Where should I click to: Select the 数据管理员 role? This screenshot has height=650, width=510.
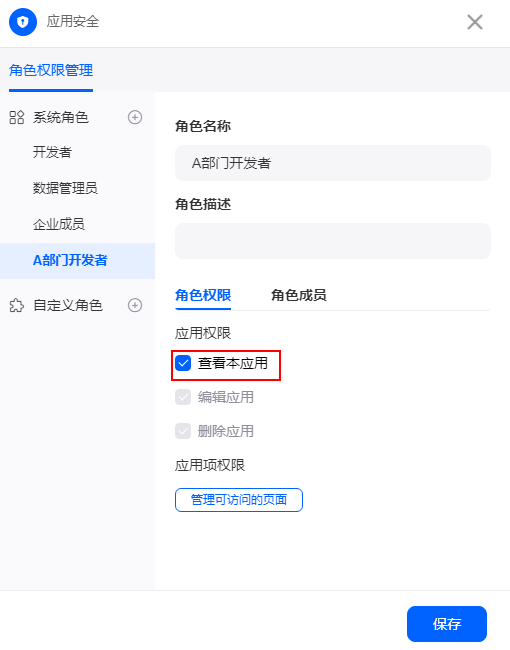(66, 188)
